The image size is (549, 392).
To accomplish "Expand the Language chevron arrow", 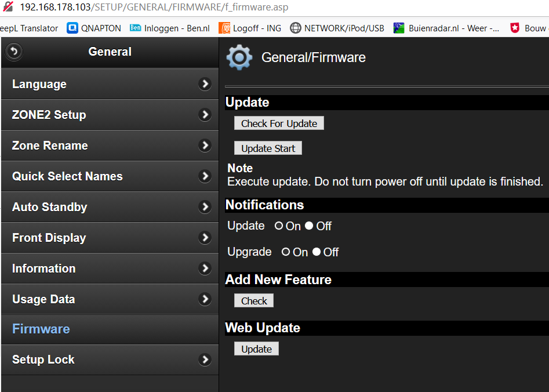I will (x=205, y=84).
